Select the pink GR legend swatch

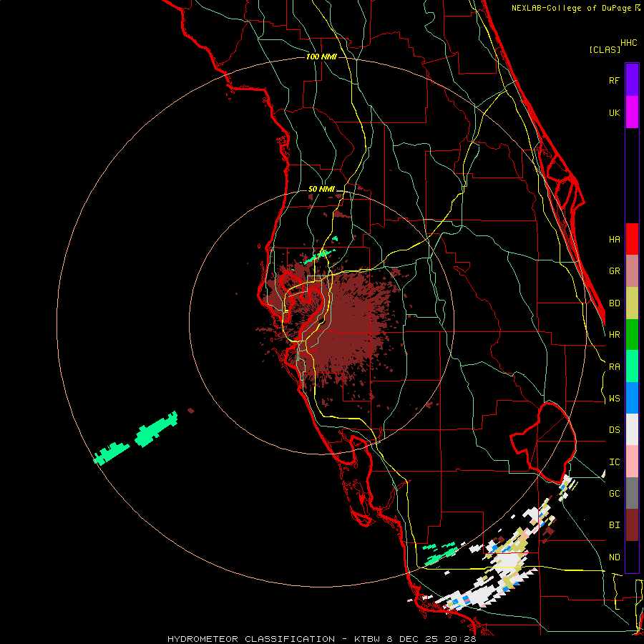click(632, 271)
